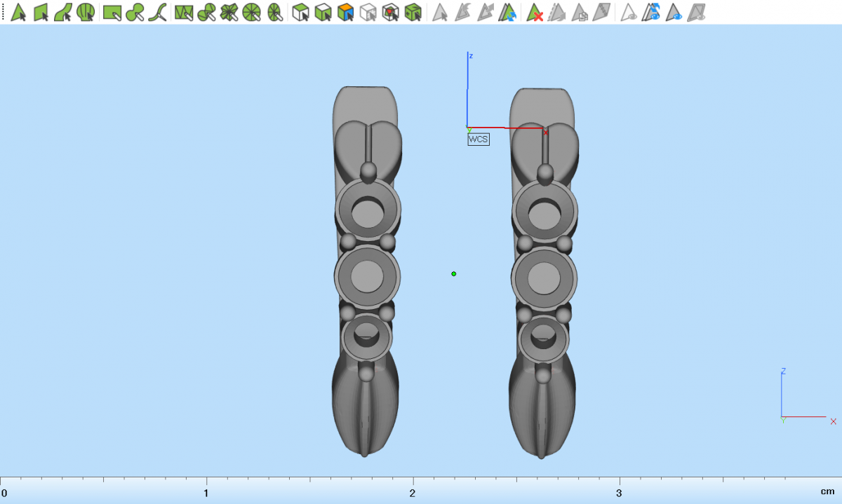Screen dimensions: 842x504
Task: Select the white-top green cube select tool
Action: click(323, 12)
